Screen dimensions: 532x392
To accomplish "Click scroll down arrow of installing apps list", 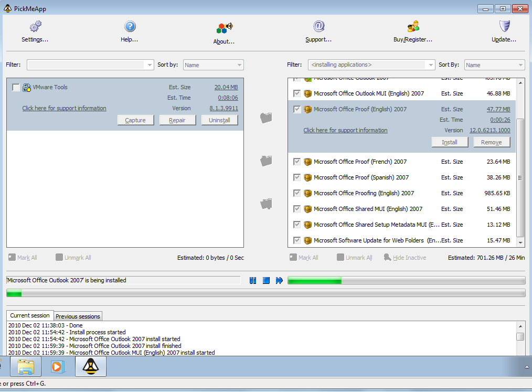I will coord(520,242).
